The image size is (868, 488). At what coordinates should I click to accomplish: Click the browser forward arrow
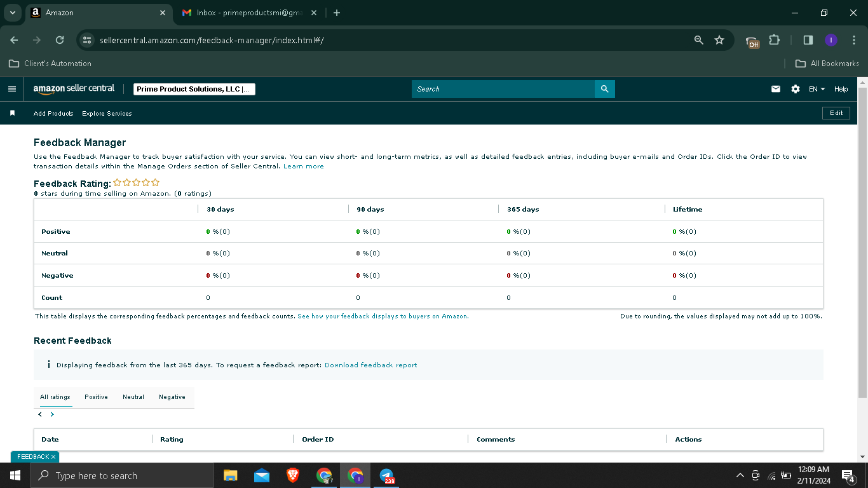pyautogui.click(x=37, y=40)
